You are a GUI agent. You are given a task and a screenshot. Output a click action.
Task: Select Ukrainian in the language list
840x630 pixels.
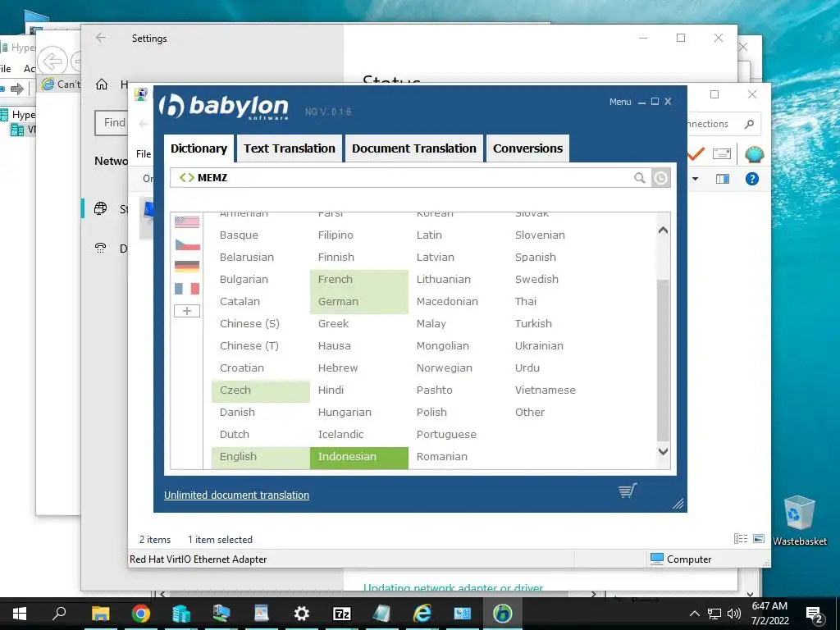pos(539,346)
